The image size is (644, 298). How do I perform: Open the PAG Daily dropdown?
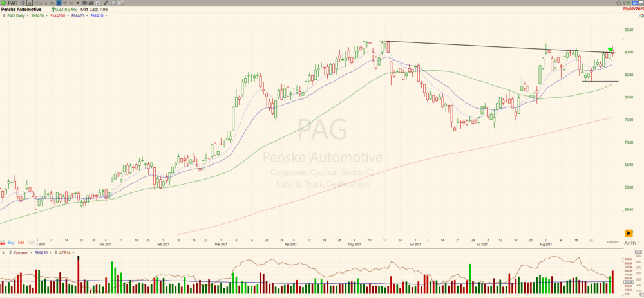[27, 15]
